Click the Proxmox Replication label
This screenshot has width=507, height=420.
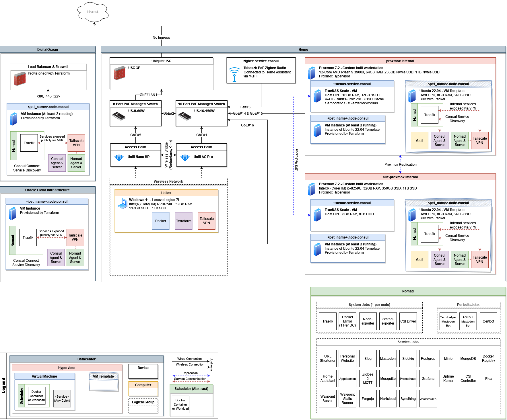point(401,165)
